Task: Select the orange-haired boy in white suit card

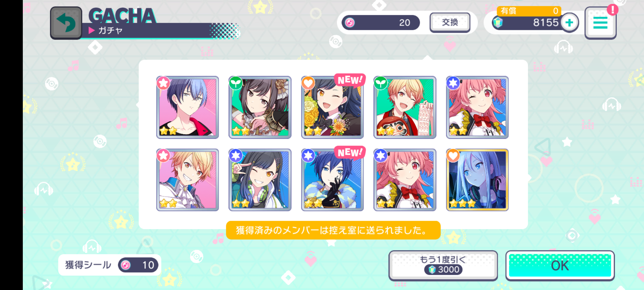Action: click(x=188, y=180)
